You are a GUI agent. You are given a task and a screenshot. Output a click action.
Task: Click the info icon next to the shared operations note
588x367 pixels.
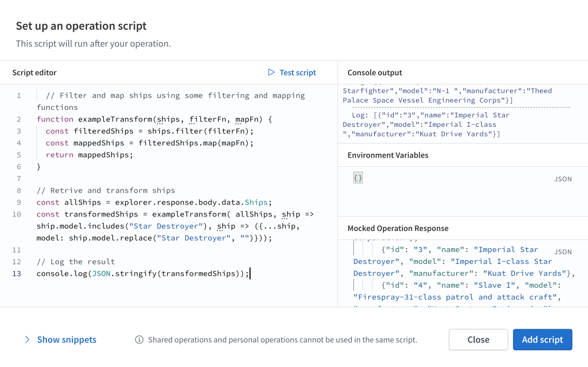139,339
